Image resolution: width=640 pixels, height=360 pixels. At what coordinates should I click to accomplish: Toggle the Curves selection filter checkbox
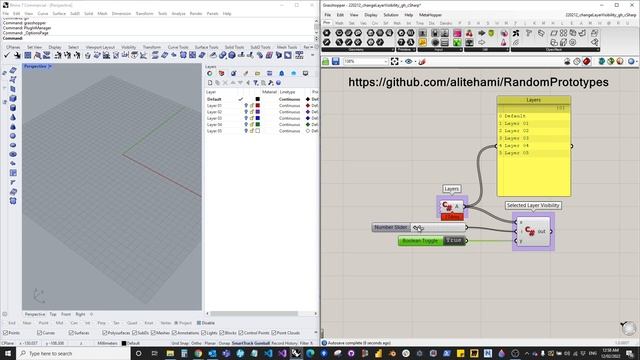pyautogui.click(x=40, y=333)
